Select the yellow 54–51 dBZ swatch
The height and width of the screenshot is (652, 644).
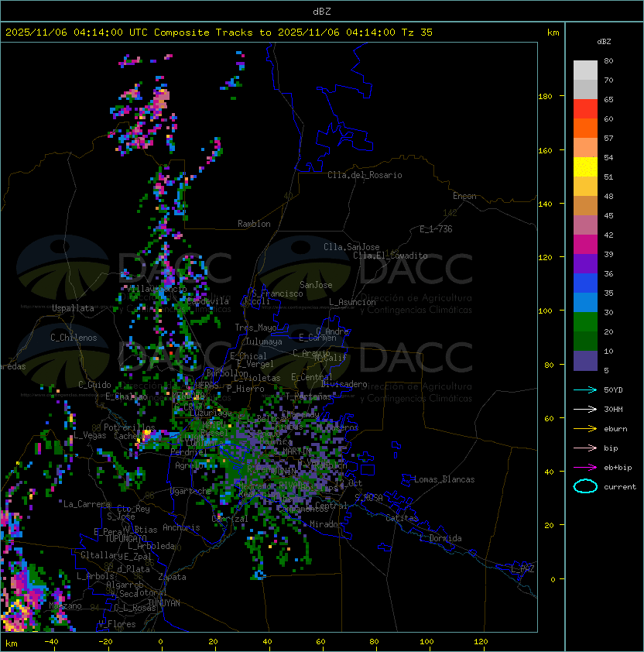click(x=585, y=167)
